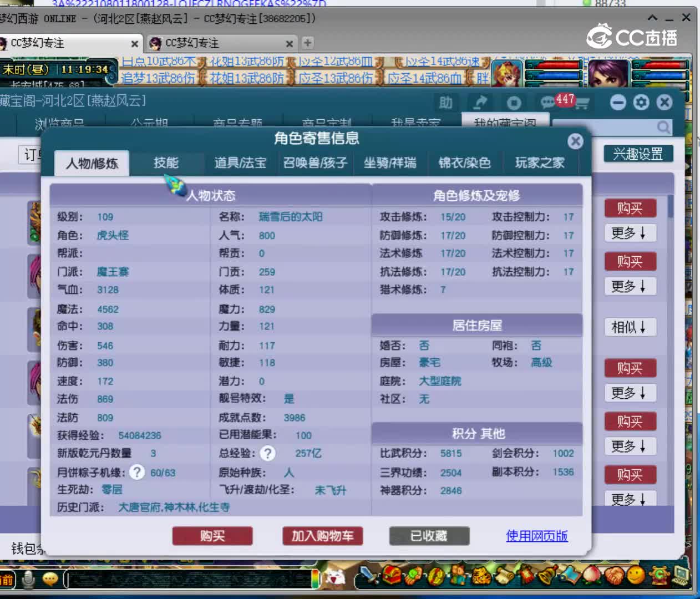The width and height of the screenshot is (700, 599).
Task: Click the 魔王寨 school value
Action: tap(113, 272)
